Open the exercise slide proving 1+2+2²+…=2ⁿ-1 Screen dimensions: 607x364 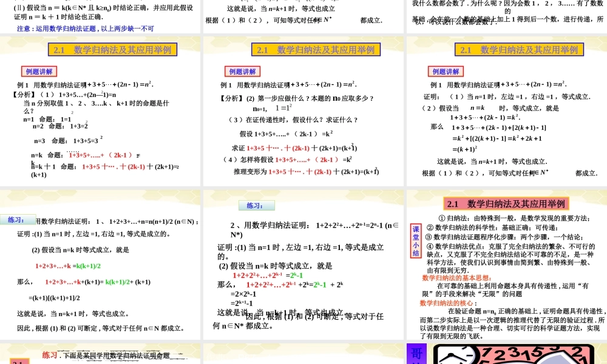coord(303,265)
